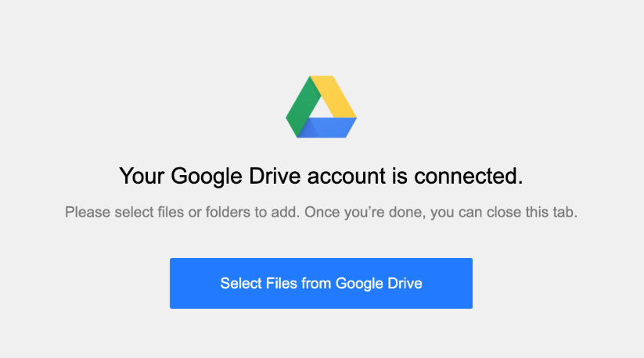
Task: Click the word 'account' in the heading
Action: point(346,177)
